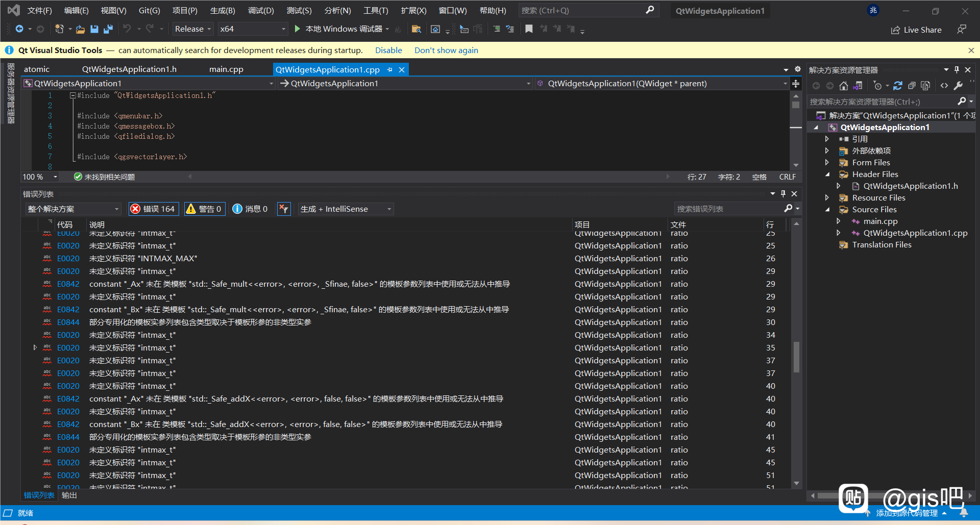The image size is (980, 525).
Task: Click the find in files folder icon
Action: [x=416, y=29]
